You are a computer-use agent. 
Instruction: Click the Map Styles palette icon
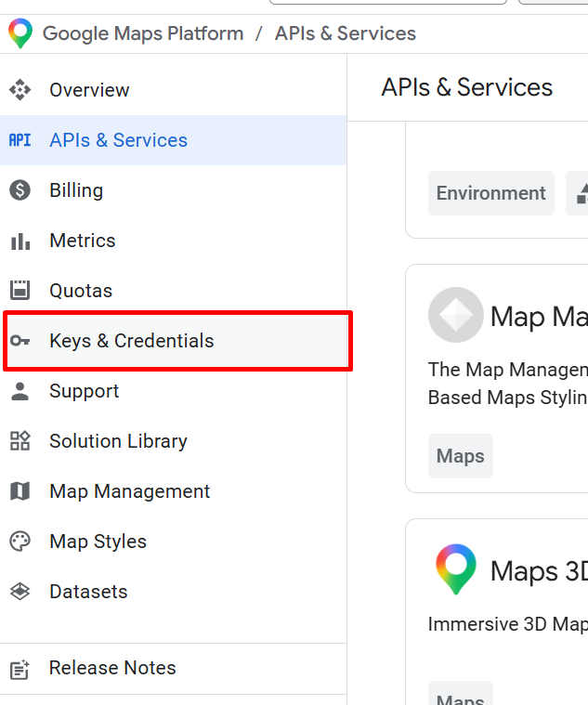(x=20, y=542)
